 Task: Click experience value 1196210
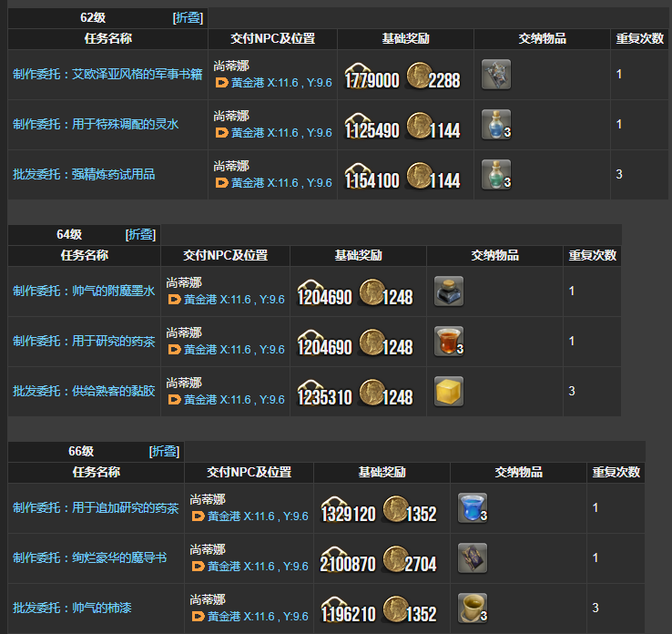coord(349,614)
